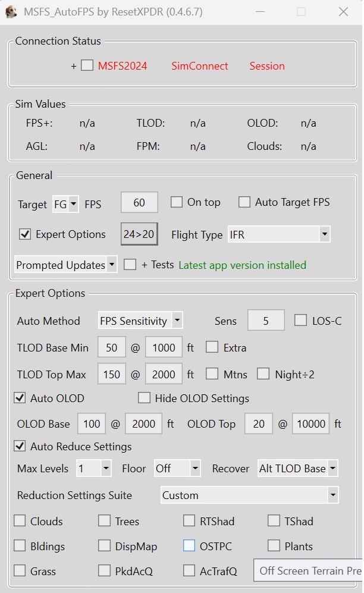Tick the Bldings checkbox
The height and width of the screenshot is (593, 364).
click(x=20, y=546)
